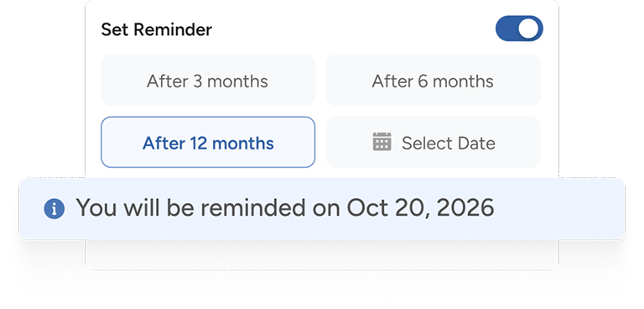
Task: Click the blue info icon in the banner
Action: 55,208
